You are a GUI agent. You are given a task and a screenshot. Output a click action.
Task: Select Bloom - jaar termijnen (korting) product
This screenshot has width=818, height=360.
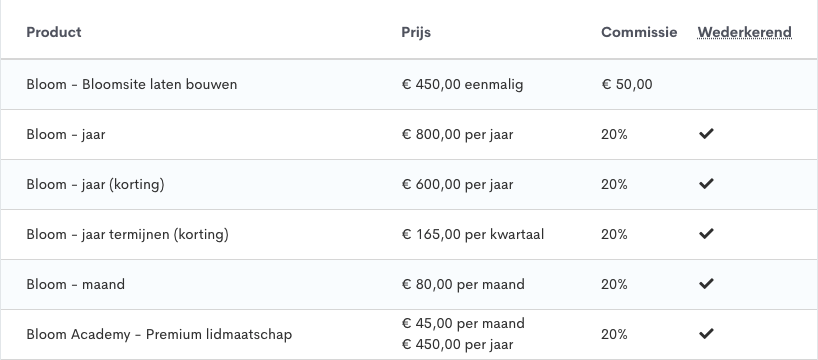[x=127, y=235]
